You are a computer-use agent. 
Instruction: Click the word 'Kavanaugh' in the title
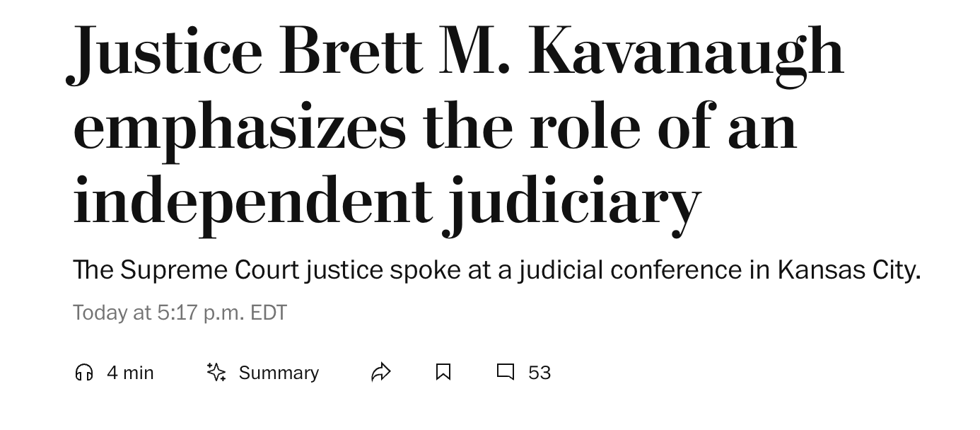tap(686, 53)
